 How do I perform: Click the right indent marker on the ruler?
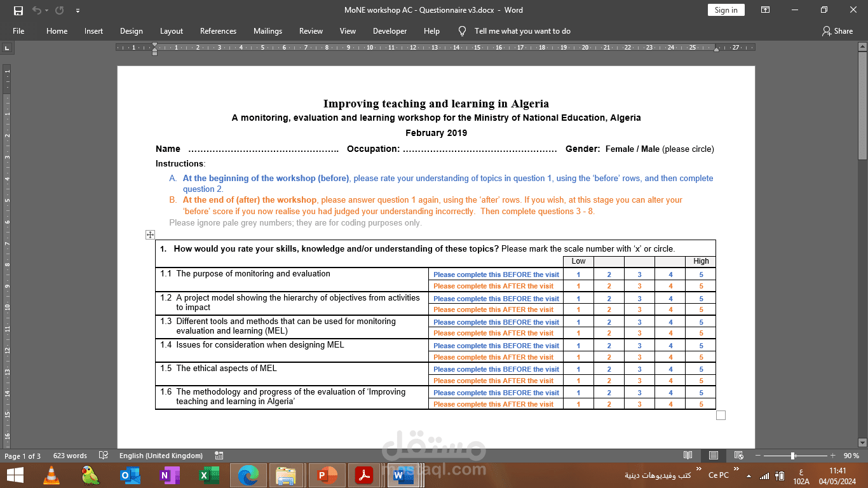(x=716, y=50)
